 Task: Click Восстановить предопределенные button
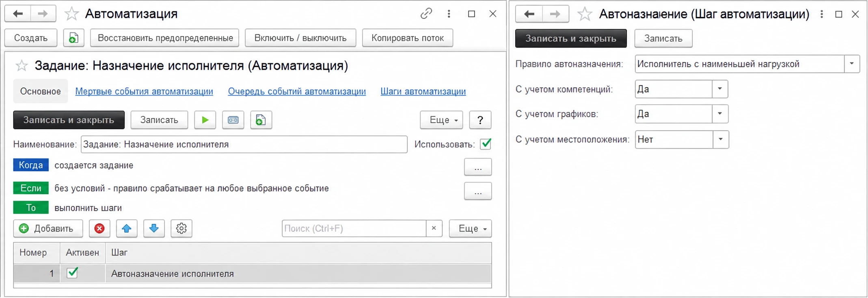pyautogui.click(x=165, y=38)
